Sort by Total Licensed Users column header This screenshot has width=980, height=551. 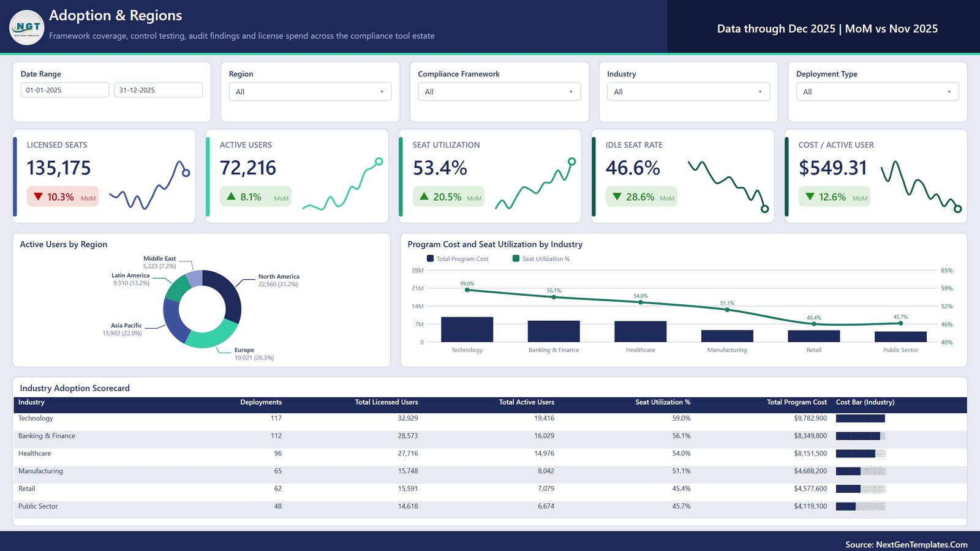pyautogui.click(x=386, y=402)
